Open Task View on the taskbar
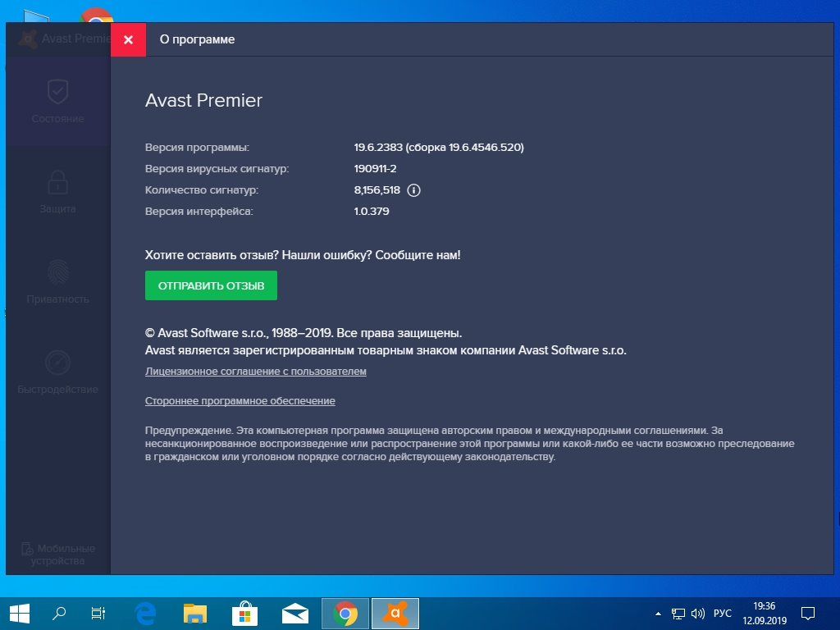The height and width of the screenshot is (630, 840). 98,614
